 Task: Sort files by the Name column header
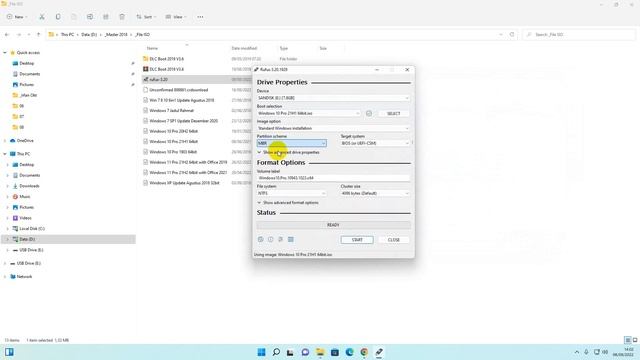[x=152, y=48]
